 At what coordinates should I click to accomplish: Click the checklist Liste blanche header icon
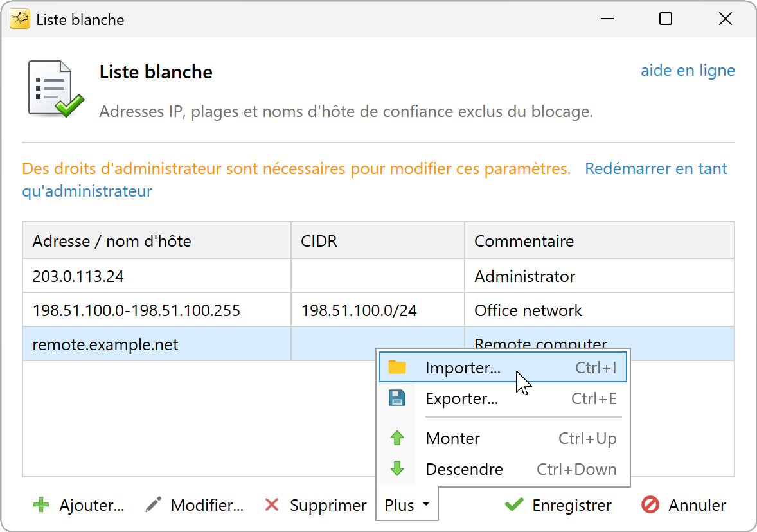56,89
